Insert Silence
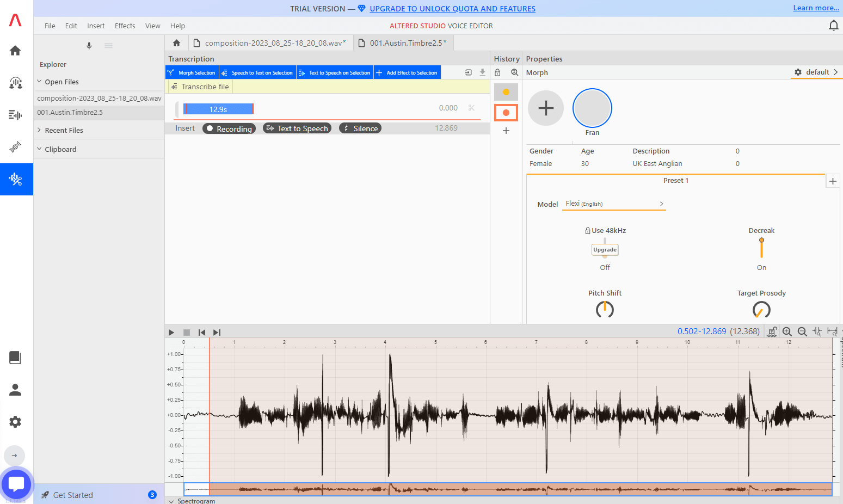The height and width of the screenshot is (504, 843). pyautogui.click(x=360, y=128)
